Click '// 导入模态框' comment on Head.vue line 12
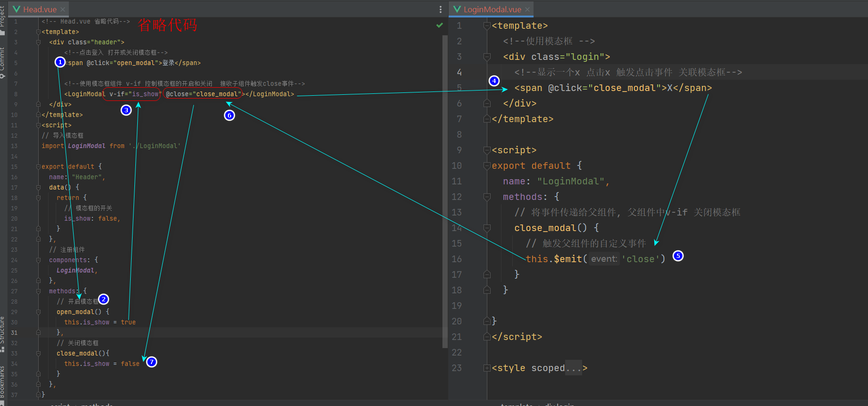Screen dimensions: 868x406 pyautogui.click(x=62, y=136)
